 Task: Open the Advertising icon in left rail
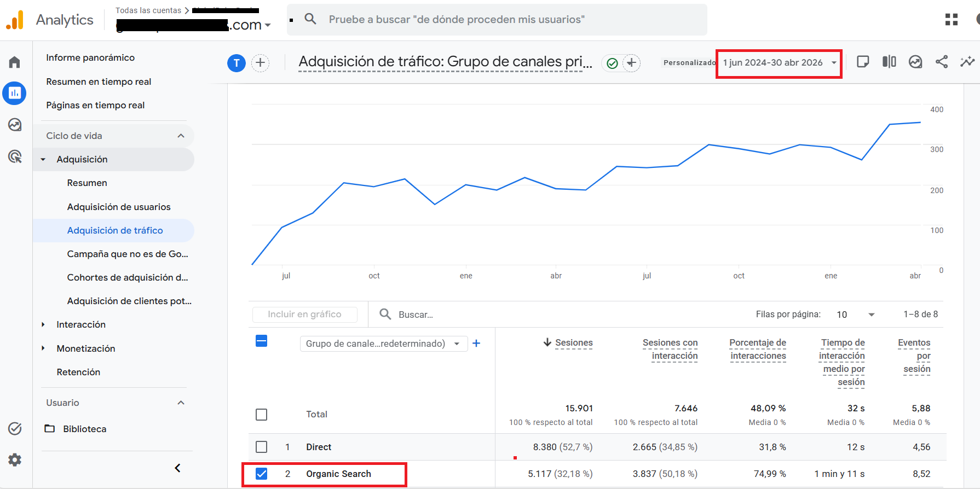pos(15,157)
